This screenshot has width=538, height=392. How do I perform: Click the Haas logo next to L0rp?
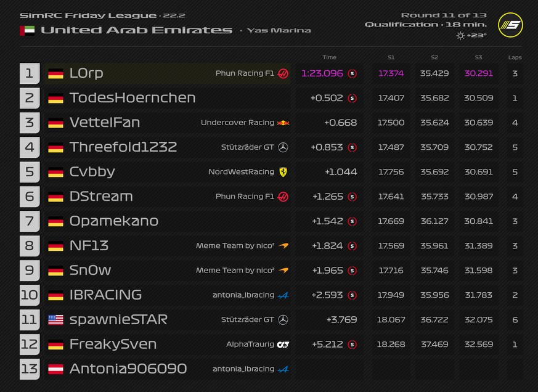tap(283, 73)
